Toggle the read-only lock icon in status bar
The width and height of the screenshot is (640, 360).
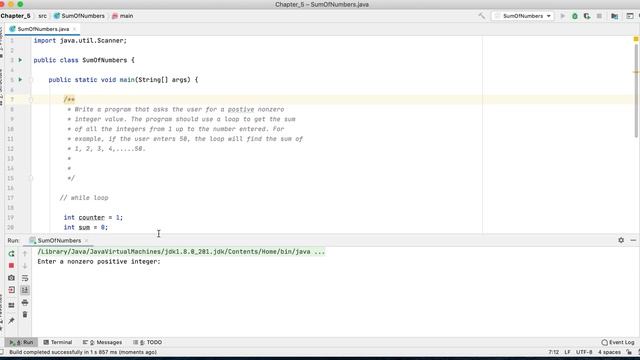pos(629,352)
